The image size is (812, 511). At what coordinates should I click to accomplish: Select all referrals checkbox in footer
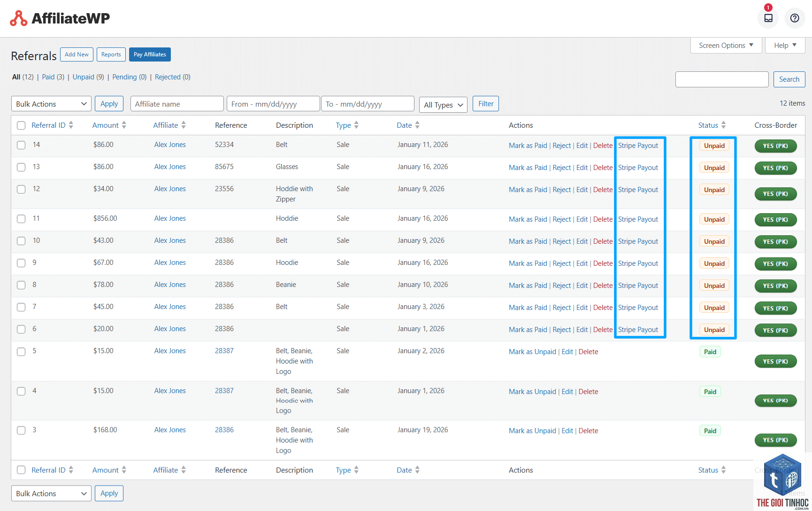(21, 470)
